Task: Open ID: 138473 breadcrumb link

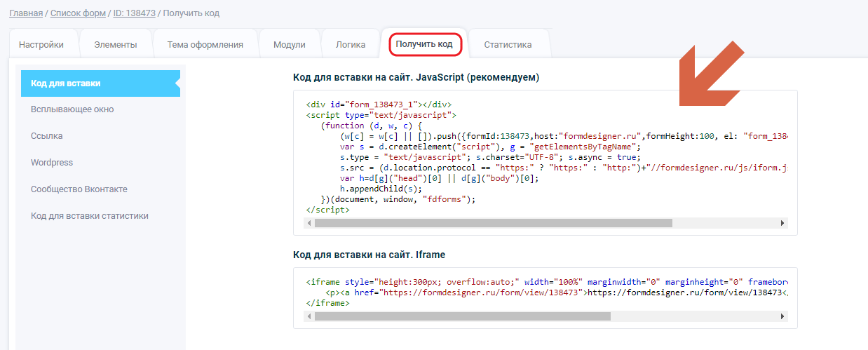Action: tap(135, 13)
